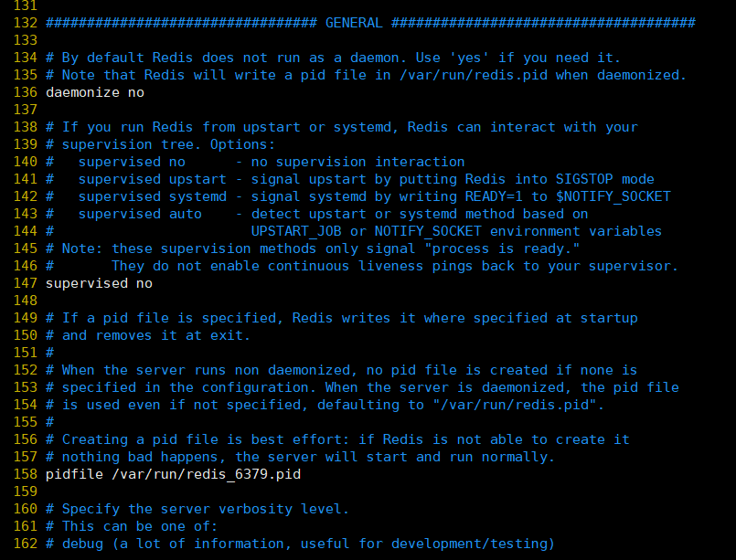The width and height of the screenshot is (736, 560).
Task: Click the $NOTIFY_SOCKET text on line 142
Action: click(613, 196)
